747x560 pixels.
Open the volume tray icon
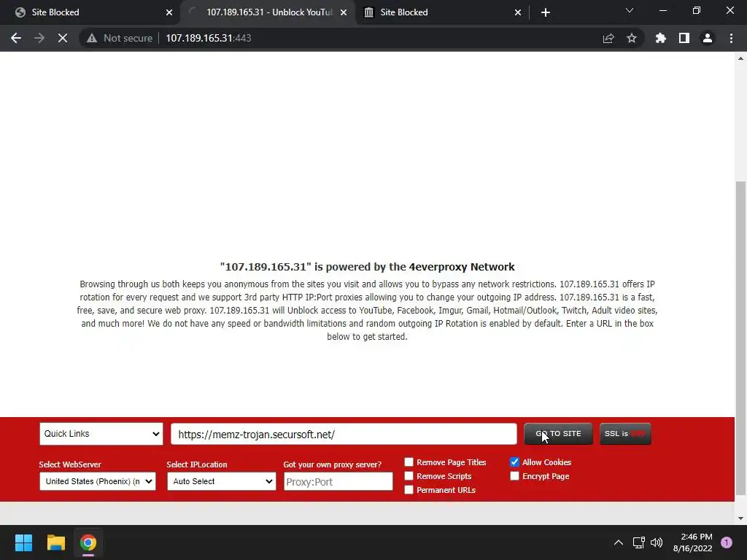657,542
